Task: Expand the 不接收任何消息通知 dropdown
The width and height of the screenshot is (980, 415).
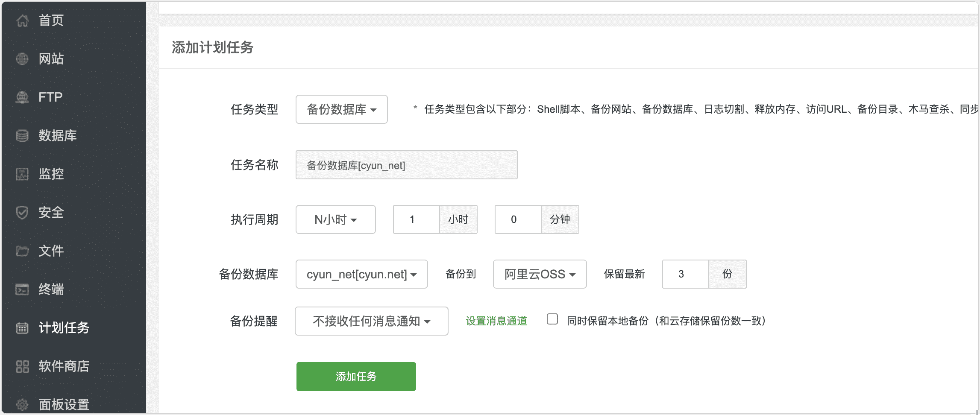Action: [371, 321]
